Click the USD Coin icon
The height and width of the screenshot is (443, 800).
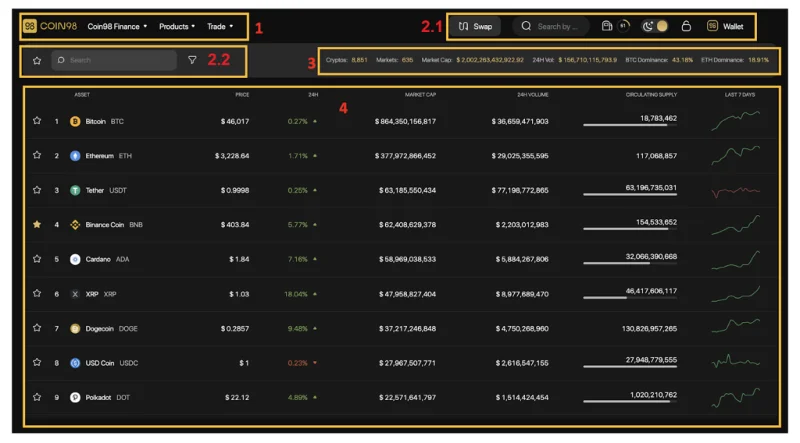75,363
